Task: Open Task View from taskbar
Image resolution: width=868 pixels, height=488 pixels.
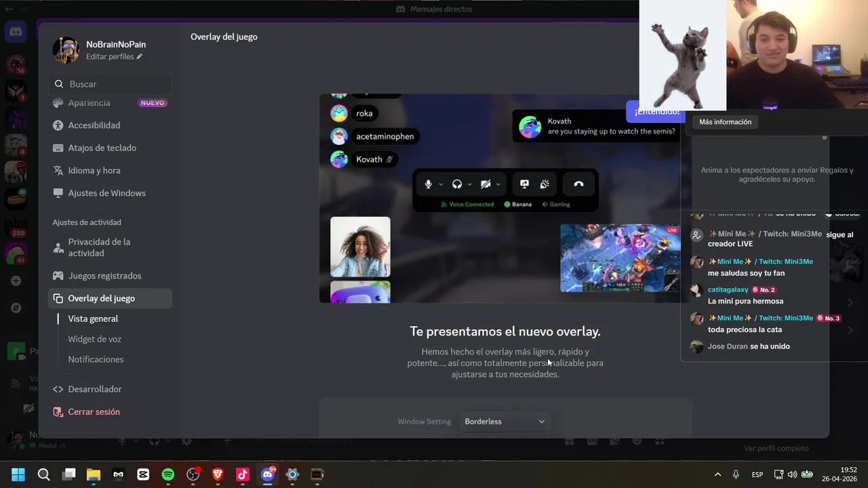Action: click(x=68, y=474)
